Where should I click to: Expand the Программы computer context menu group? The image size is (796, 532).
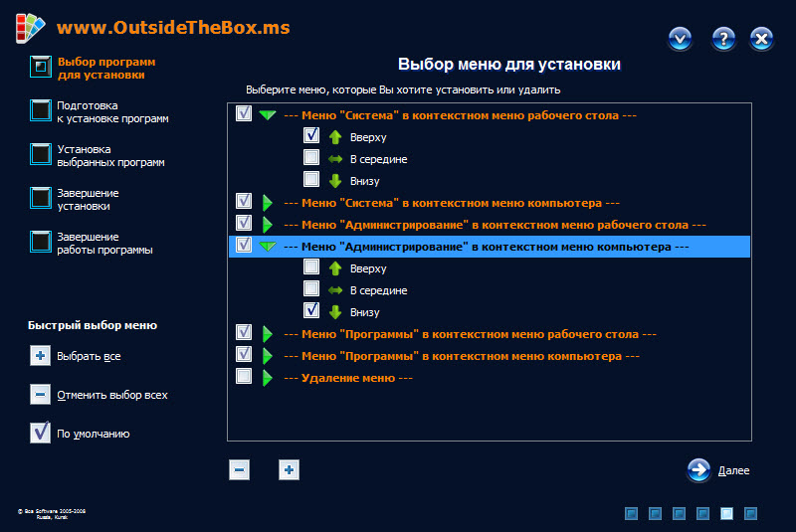[x=267, y=355]
